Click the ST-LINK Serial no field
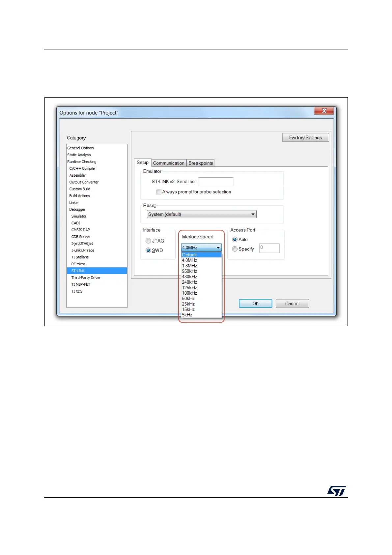Screen dimensions: 392x555 pos(215,182)
